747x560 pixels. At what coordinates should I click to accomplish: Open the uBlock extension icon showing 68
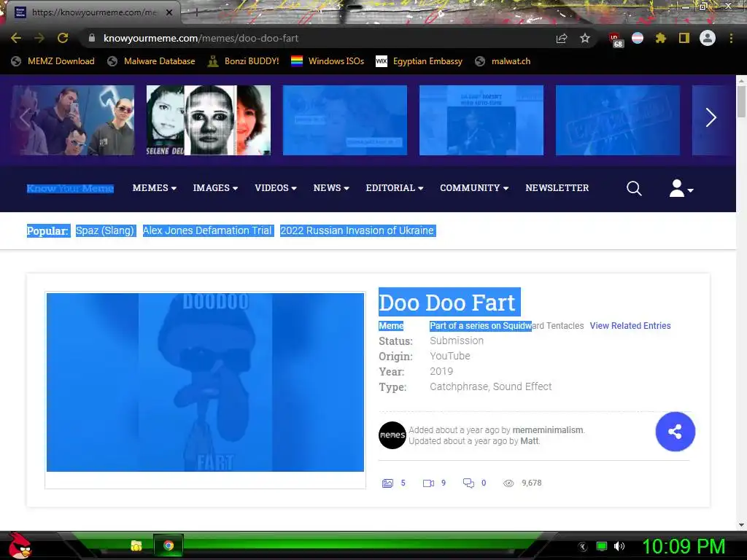pyautogui.click(x=615, y=39)
